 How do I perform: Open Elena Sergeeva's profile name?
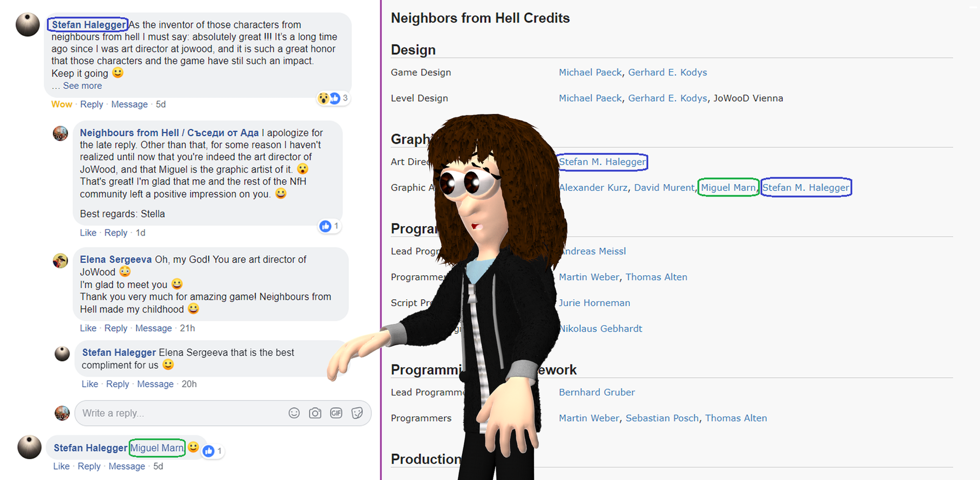pos(116,259)
